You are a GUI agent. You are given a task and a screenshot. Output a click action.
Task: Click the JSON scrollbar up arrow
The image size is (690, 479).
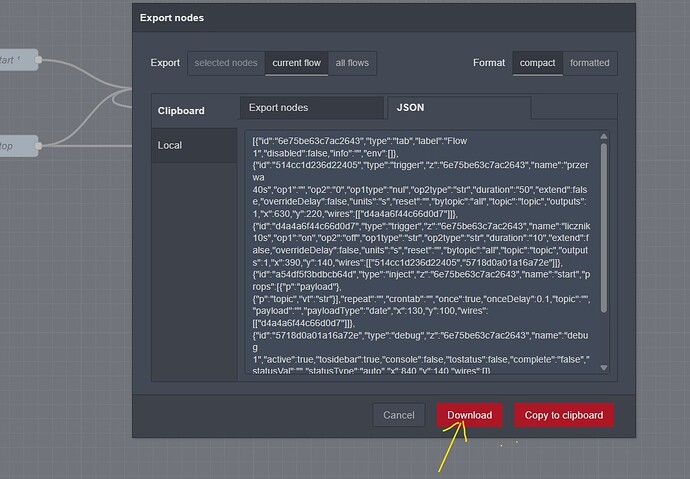(603, 137)
